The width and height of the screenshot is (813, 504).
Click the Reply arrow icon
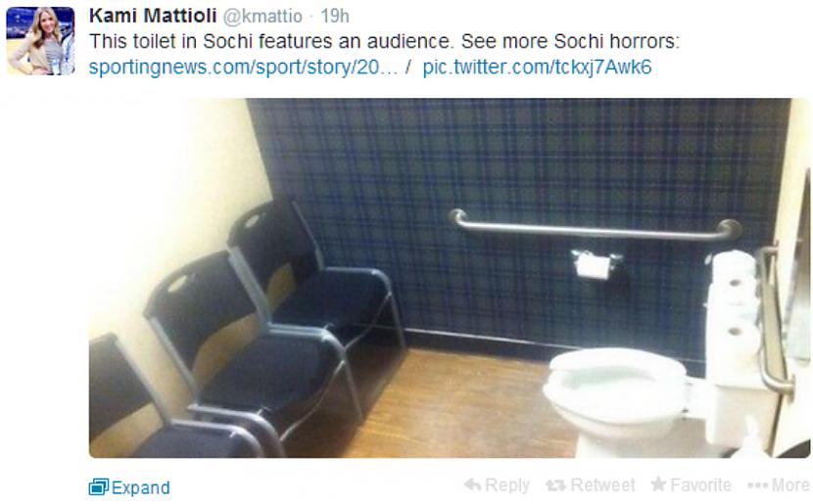[472, 484]
